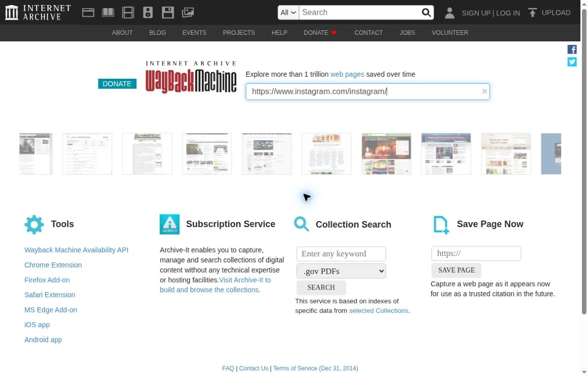Open the Jobs menu item
This screenshot has height=377, width=588.
coord(407,33)
